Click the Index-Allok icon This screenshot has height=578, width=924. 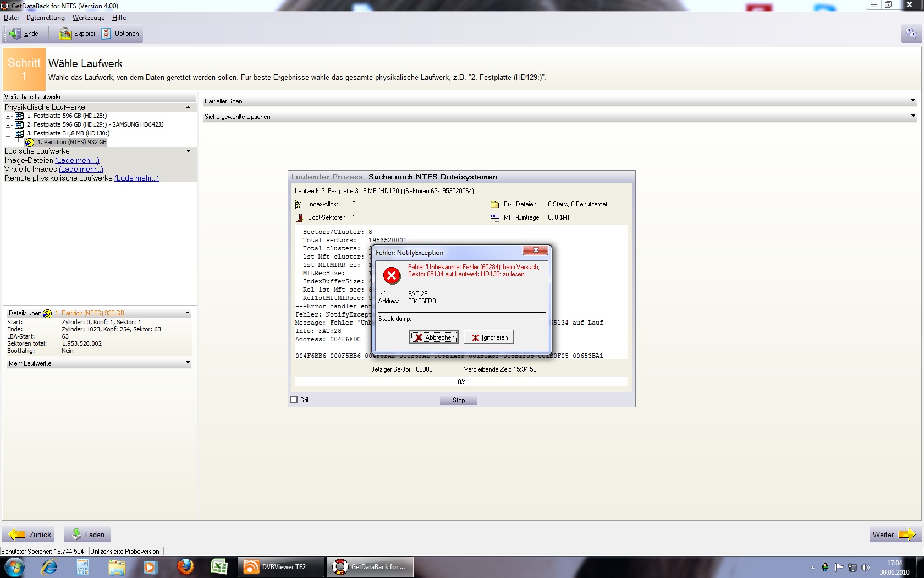(x=299, y=204)
